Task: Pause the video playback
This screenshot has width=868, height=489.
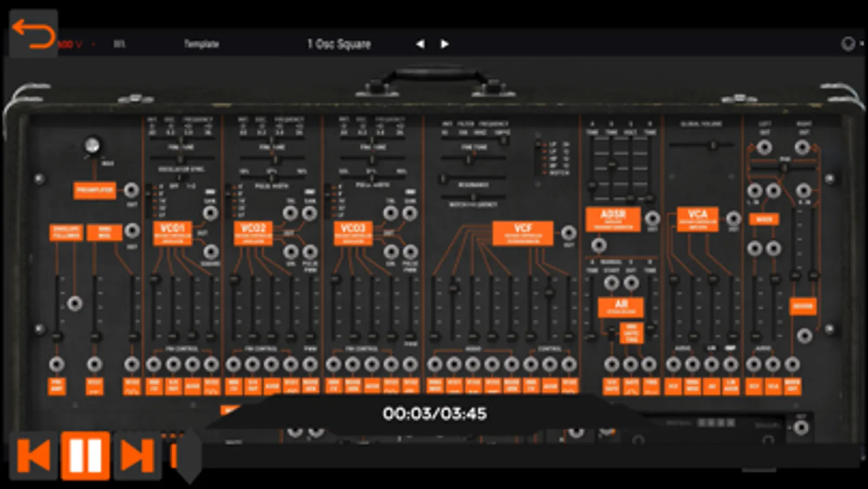Action: 85,456
